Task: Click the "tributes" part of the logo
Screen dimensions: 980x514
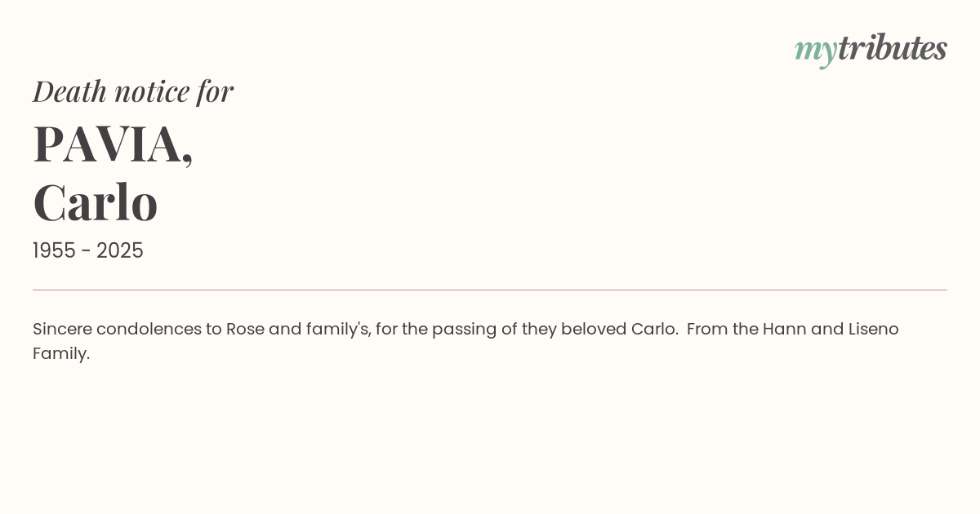Action: click(892, 48)
